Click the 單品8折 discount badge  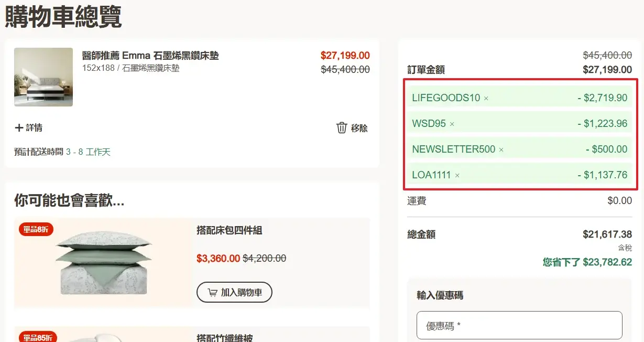(x=36, y=229)
